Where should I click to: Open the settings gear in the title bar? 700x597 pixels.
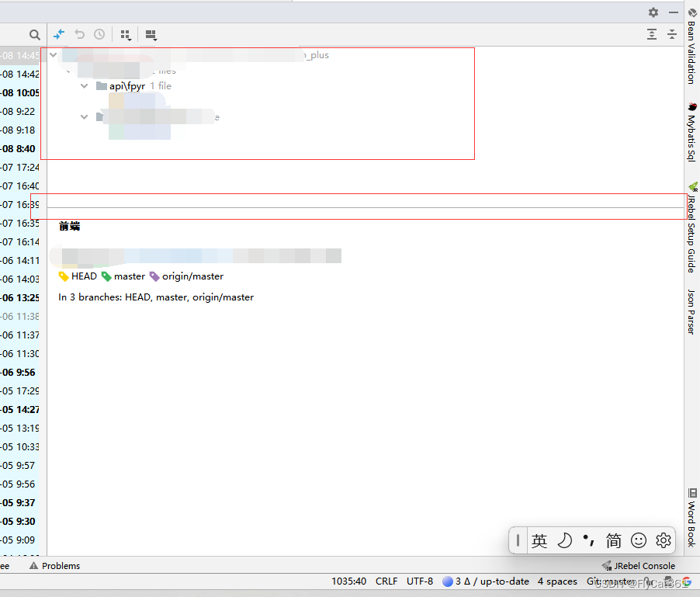click(x=653, y=12)
